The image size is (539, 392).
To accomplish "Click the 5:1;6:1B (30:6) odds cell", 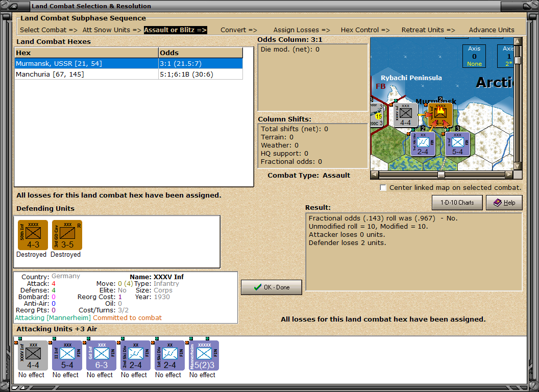I will pyautogui.click(x=201, y=75).
